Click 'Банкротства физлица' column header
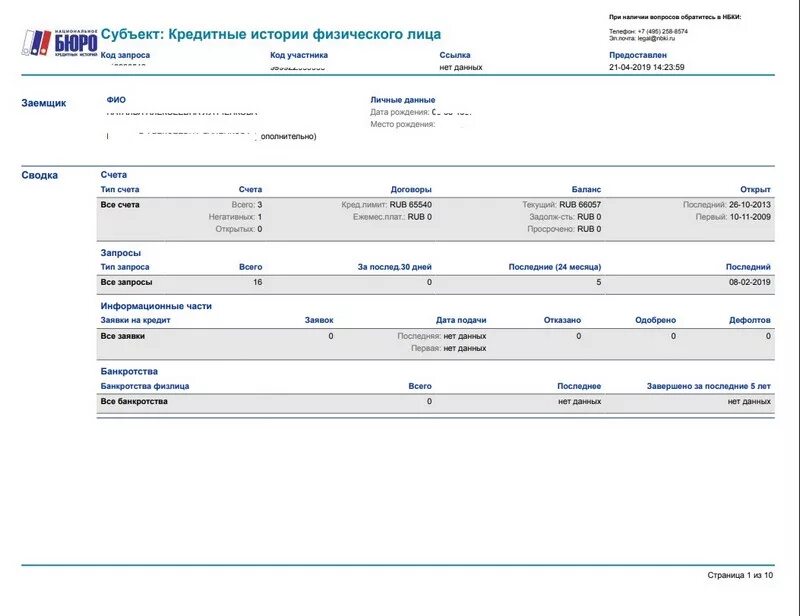The height and width of the screenshot is (616, 800). 145,386
